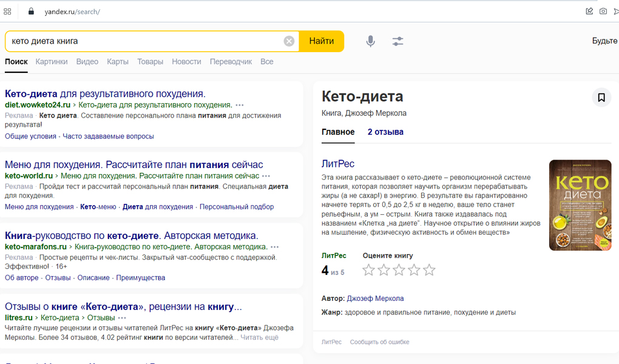619x364 pixels.
Task: Open search settings sliders icon
Action: (397, 41)
